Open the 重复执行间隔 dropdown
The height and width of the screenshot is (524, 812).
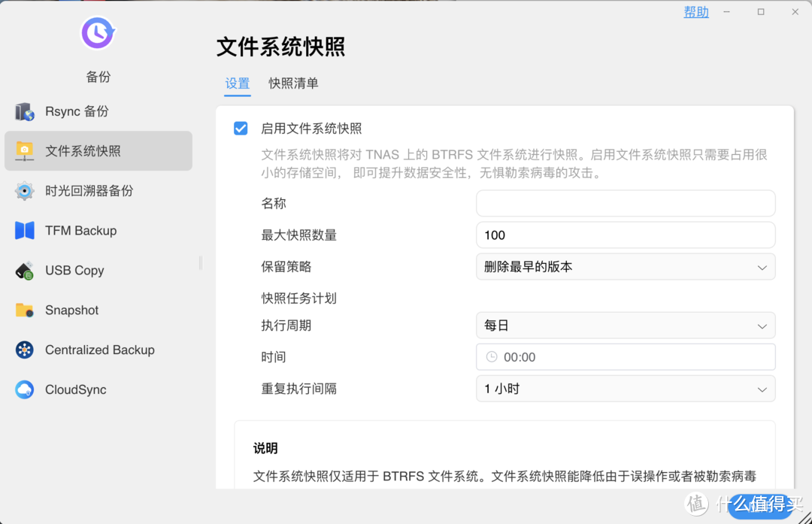626,389
